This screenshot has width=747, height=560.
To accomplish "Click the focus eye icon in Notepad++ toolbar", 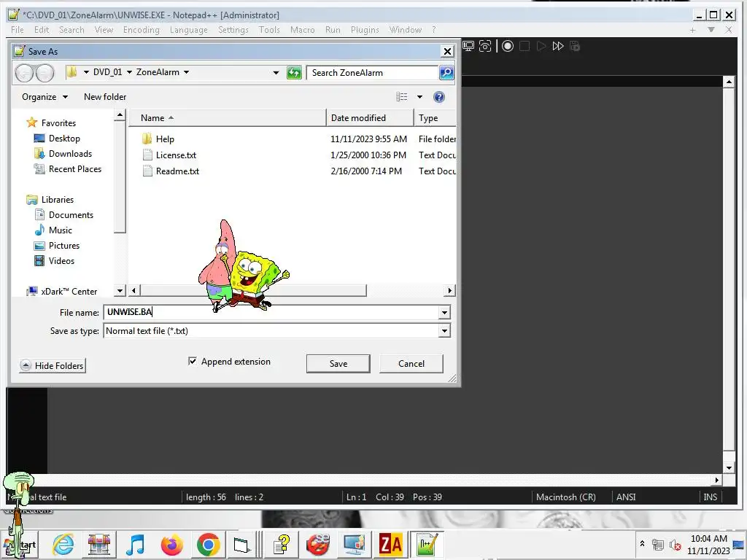I will (x=485, y=46).
